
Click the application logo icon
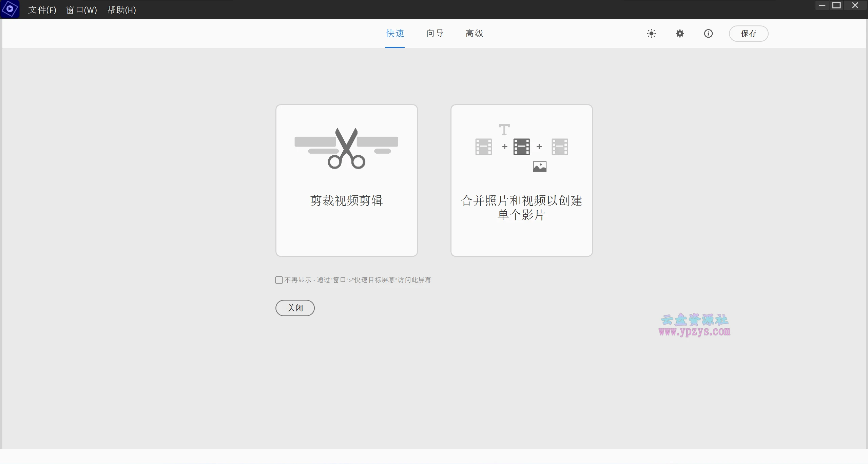[10, 9]
